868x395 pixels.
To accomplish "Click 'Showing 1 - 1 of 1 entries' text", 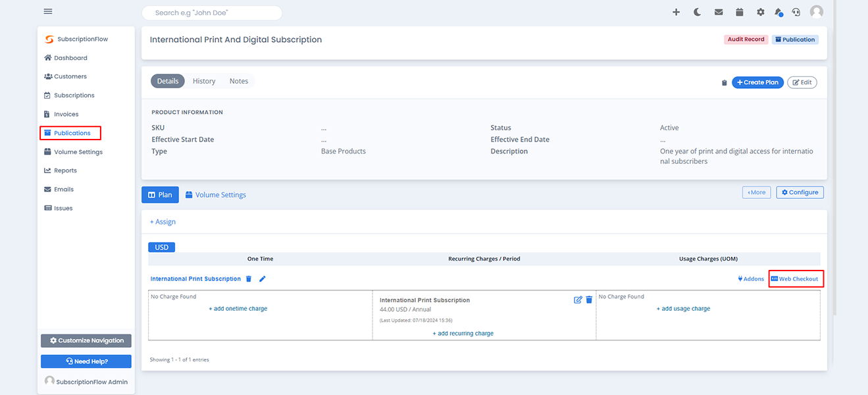I will [x=179, y=360].
